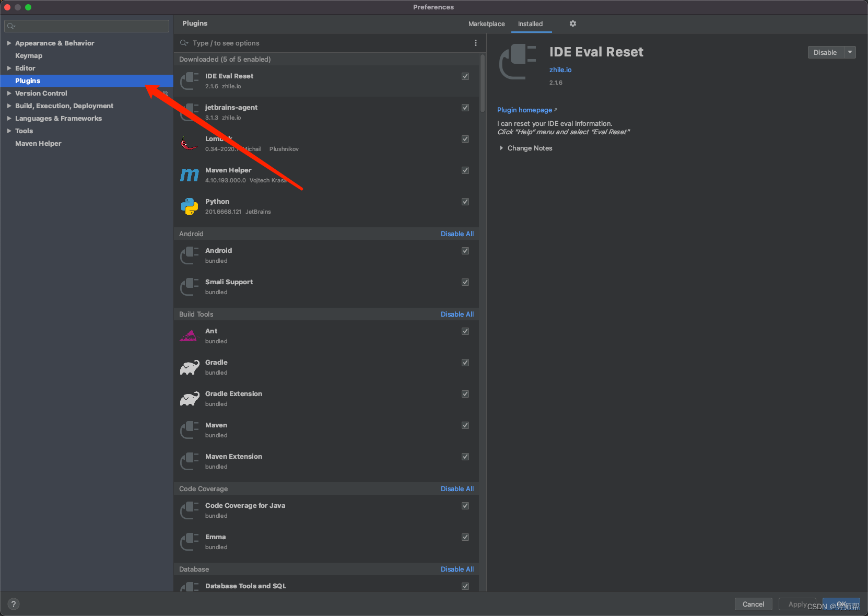Toggle the Code Coverage for Java checkbox
The width and height of the screenshot is (868, 616).
tap(465, 506)
